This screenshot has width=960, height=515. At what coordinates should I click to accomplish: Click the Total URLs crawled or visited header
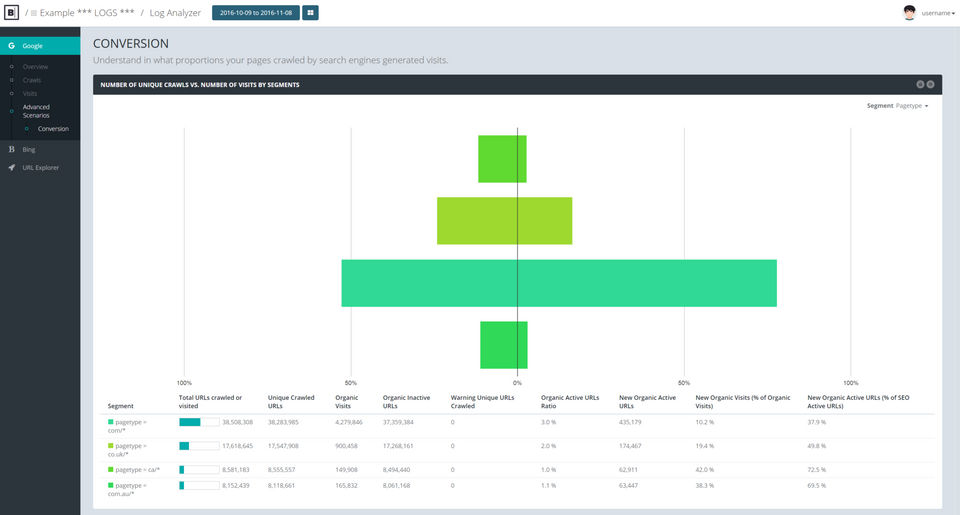pyautogui.click(x=210, y=402)
